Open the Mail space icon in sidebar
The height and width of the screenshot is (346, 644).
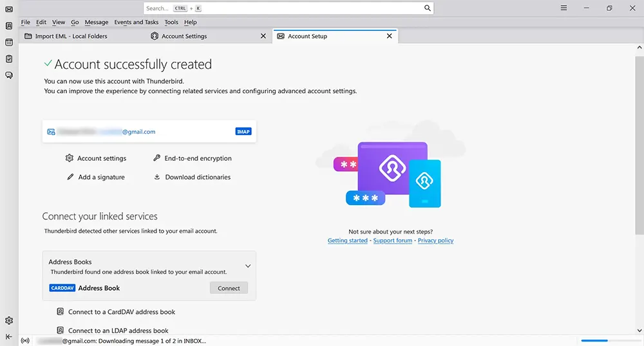tap(9, 9)
